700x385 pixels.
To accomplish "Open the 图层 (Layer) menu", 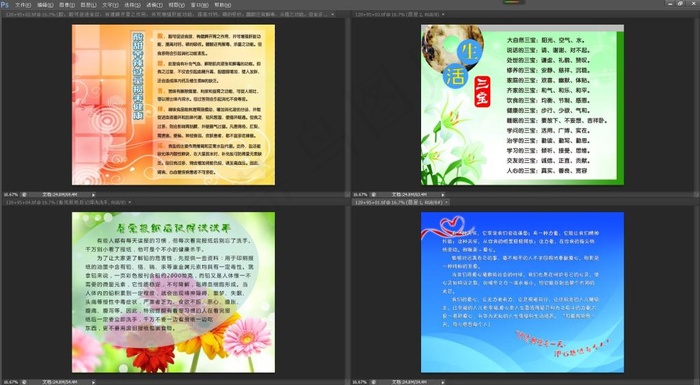I will (x=88, y=5).
